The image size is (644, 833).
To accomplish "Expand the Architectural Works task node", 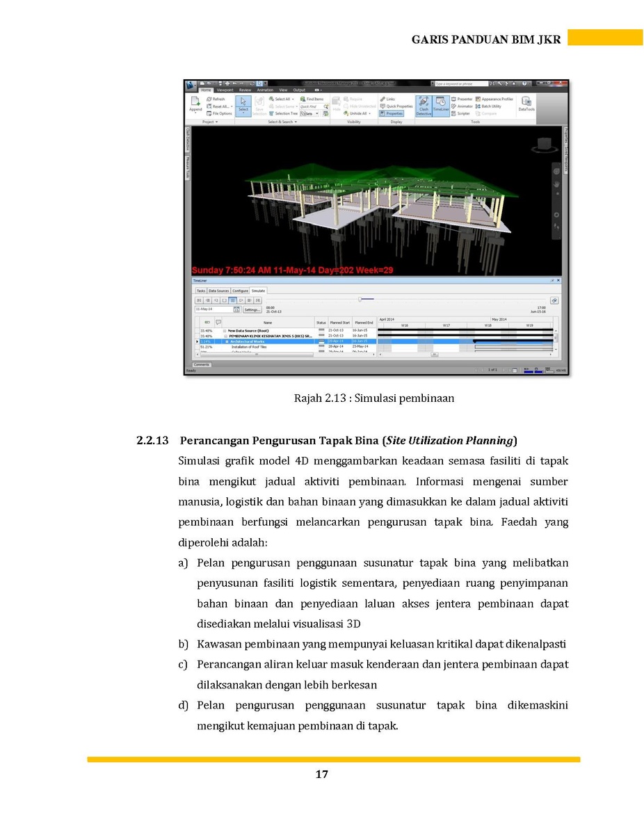I will pos(227,341).
